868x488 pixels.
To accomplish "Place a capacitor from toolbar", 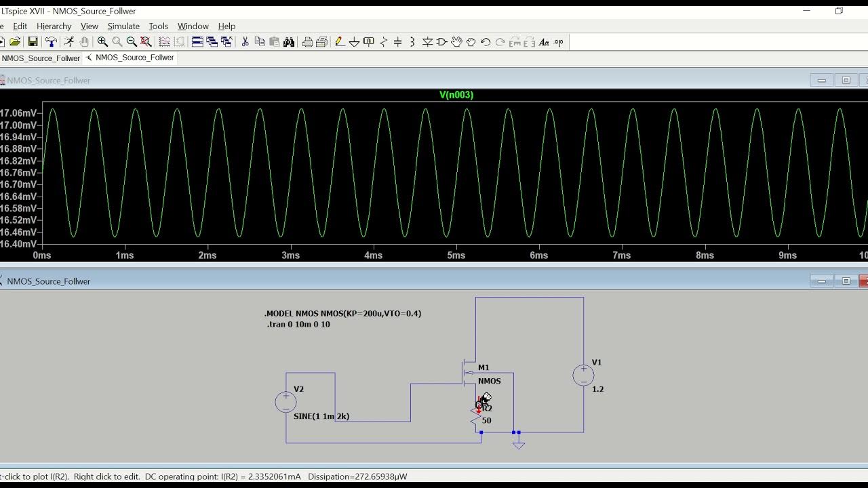I will point(398,42).
